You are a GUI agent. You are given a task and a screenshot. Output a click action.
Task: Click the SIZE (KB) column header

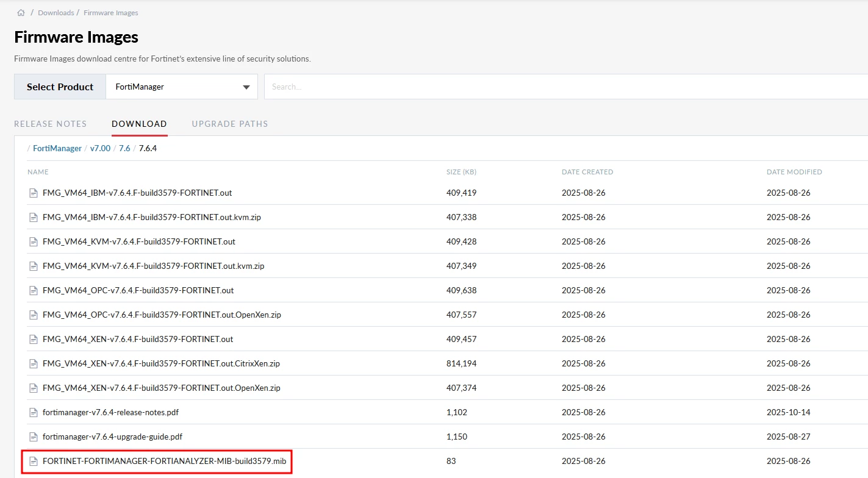click(x=461, y=172)
